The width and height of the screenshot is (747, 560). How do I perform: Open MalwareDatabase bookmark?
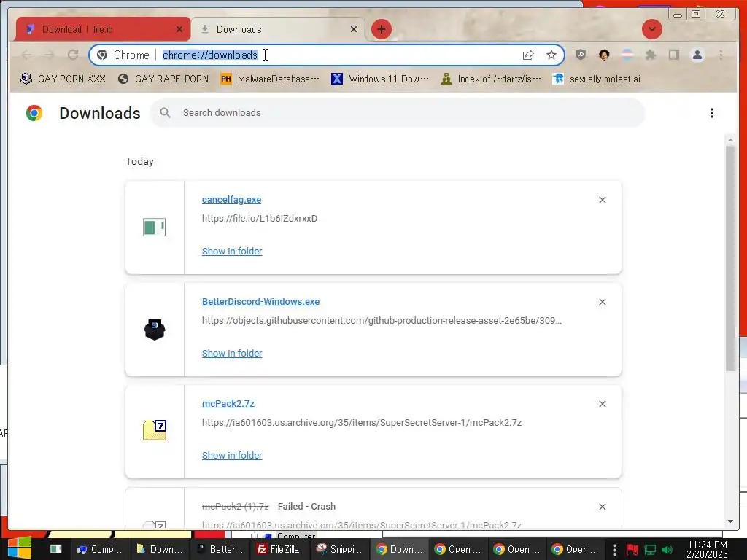(270, 79)
